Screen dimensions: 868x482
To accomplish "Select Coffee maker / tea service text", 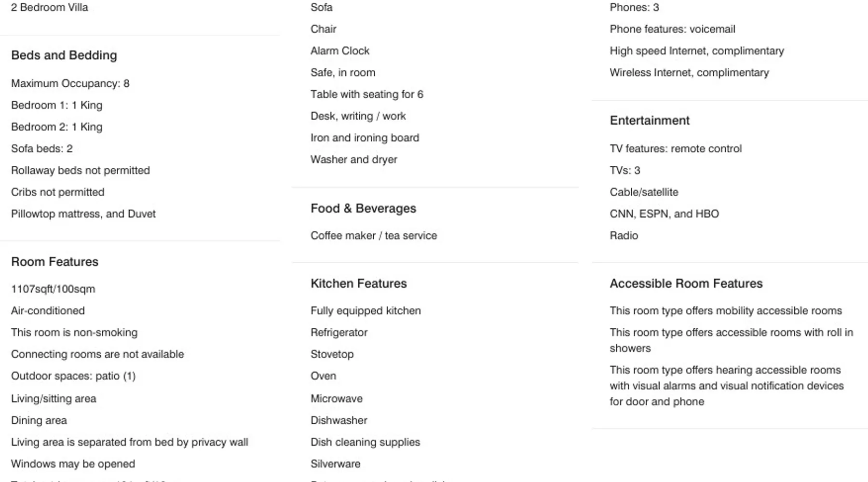I will pyautogui.click(x=373, y=236).
